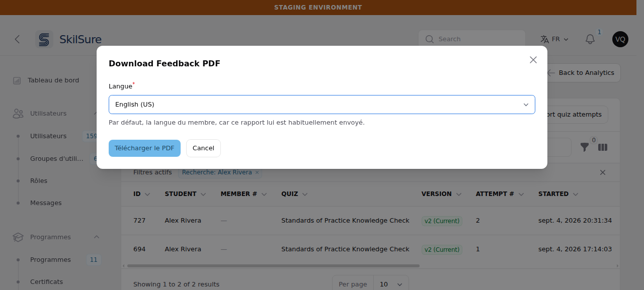Click attempt ID 694 cell
The image size is (644, 290).
(x=139, y=249)
